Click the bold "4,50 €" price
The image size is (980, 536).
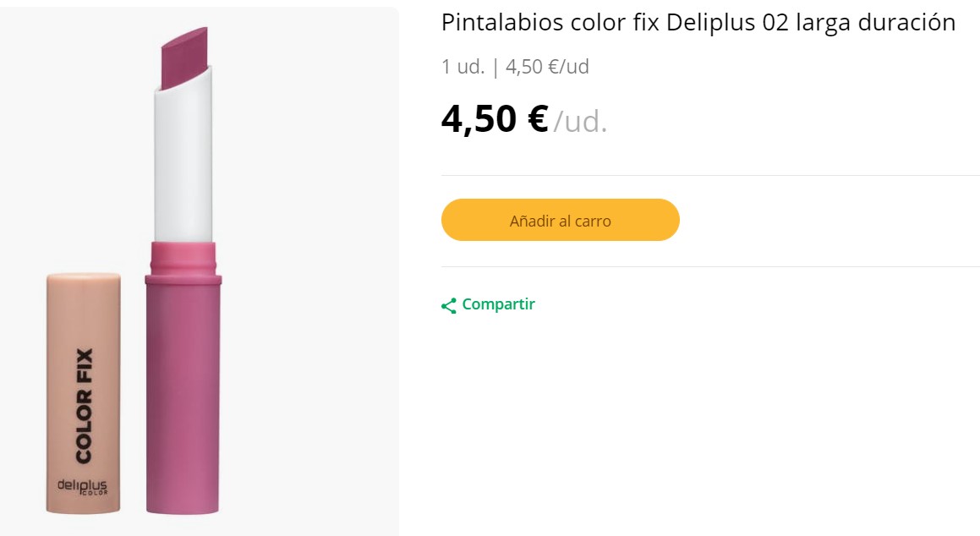pyautogui.click(x=495, y=119)
